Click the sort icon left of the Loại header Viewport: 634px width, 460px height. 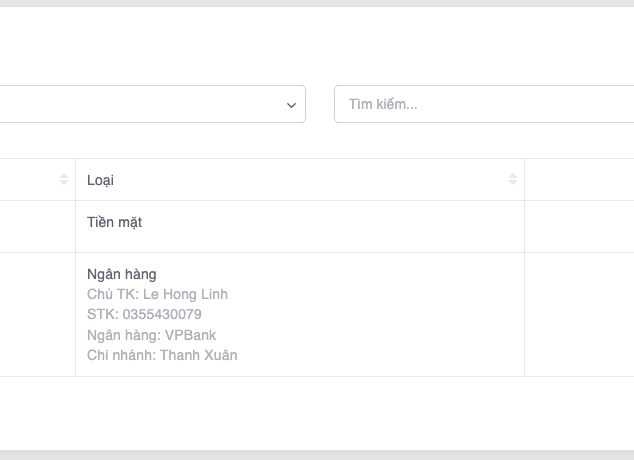64,180
